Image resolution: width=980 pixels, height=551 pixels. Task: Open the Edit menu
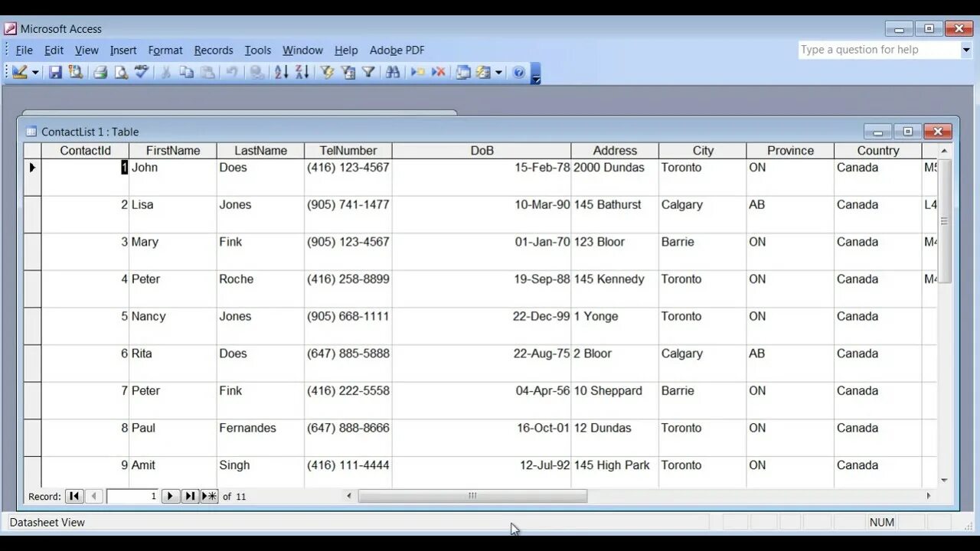coord(54,50)
